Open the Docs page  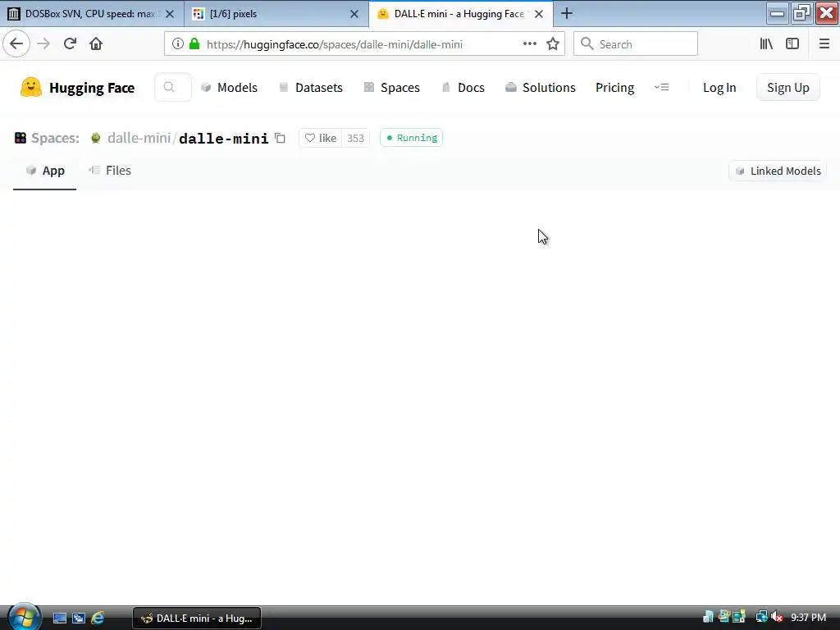[x=463, y=87]
